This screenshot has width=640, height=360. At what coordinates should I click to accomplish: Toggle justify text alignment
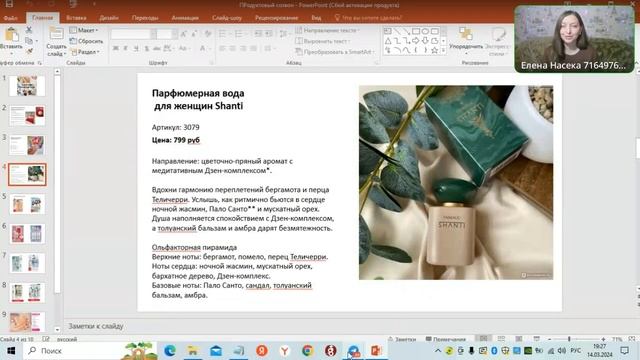253,49
